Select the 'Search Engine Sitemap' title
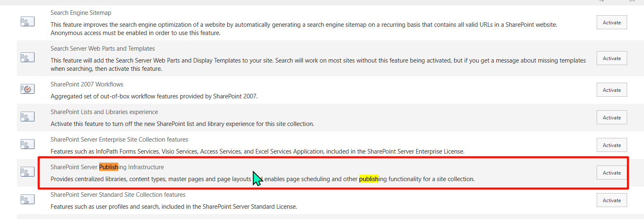Screen dimensions: 644x219 point(81,13)
